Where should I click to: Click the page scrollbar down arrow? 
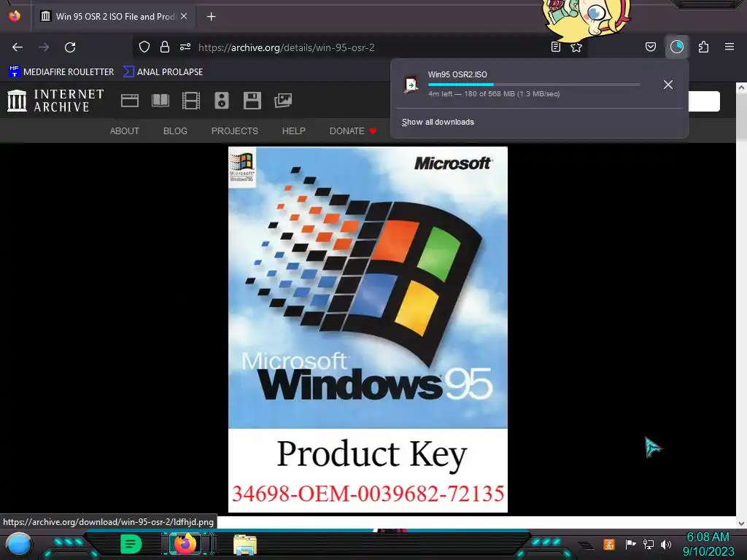tap(741, 524)
